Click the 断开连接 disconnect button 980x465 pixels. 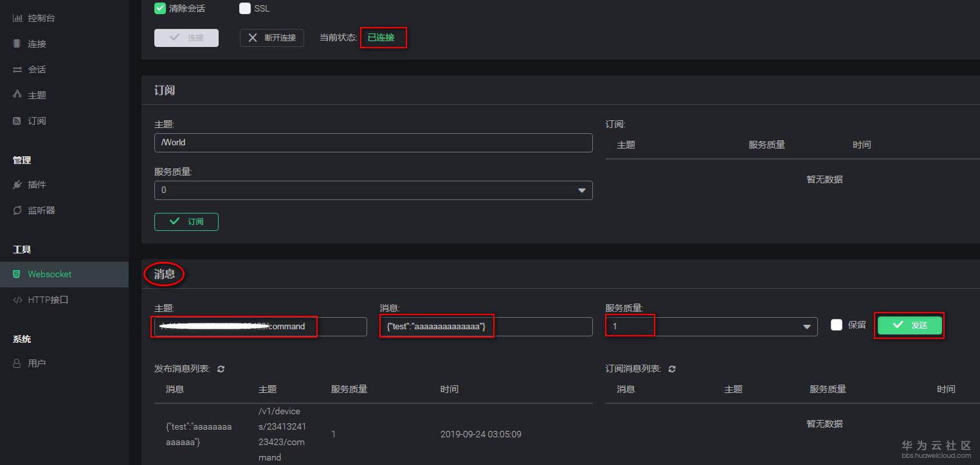[272, 38]
